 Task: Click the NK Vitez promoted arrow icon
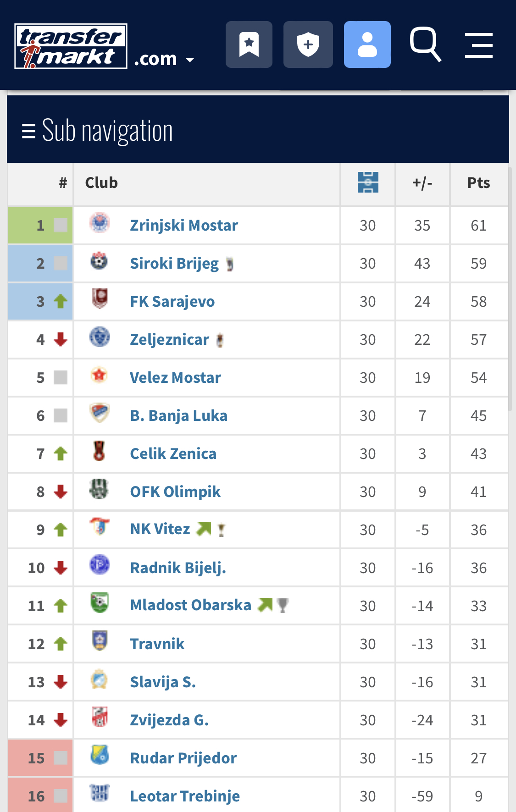tap(204, 529)
